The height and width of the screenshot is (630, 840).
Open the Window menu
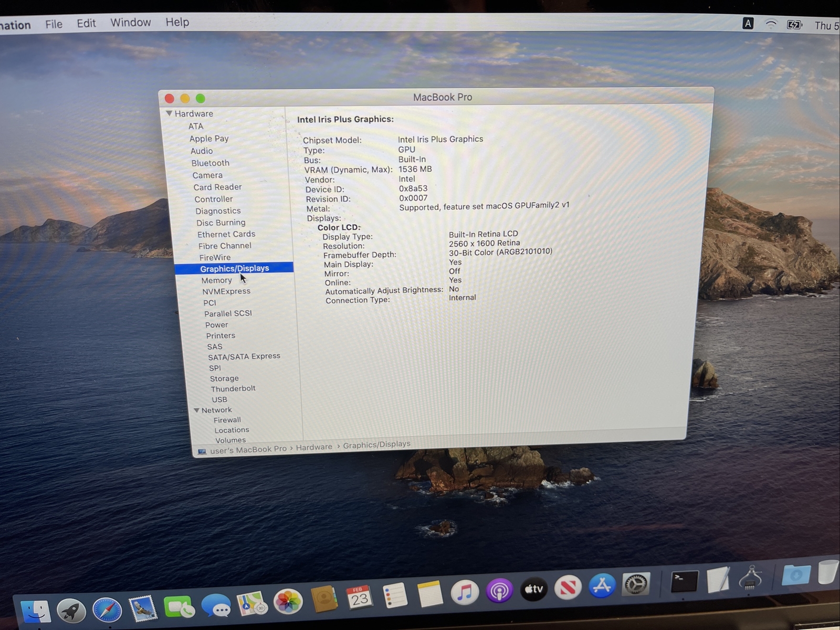coord(131,23)
